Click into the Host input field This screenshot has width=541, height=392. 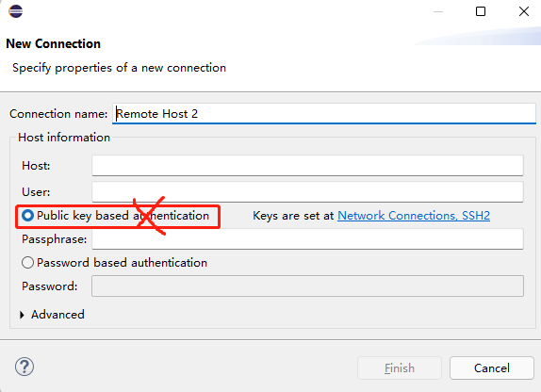click(x=307, y=166)
